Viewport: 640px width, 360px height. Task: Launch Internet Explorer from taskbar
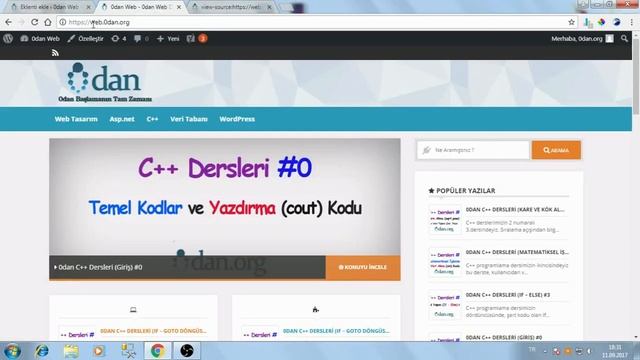tap(42, 351)
